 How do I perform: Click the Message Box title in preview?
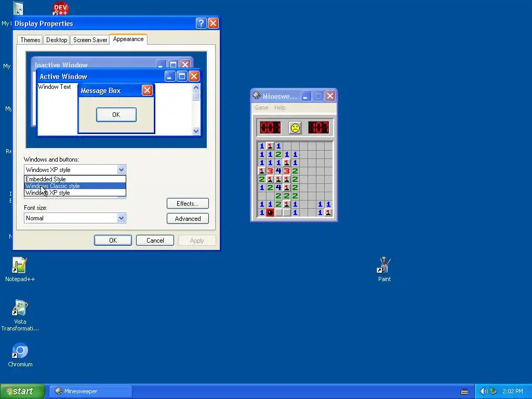pos(101,90)
